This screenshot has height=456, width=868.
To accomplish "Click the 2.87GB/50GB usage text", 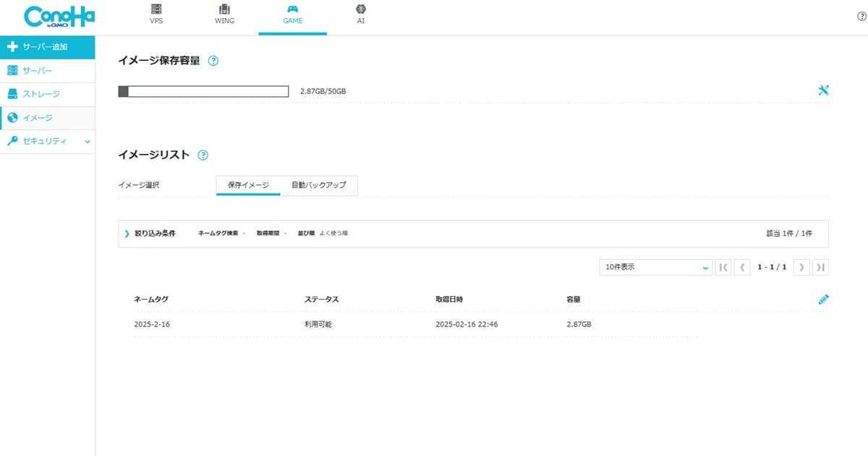I will [x=323, y=91].
